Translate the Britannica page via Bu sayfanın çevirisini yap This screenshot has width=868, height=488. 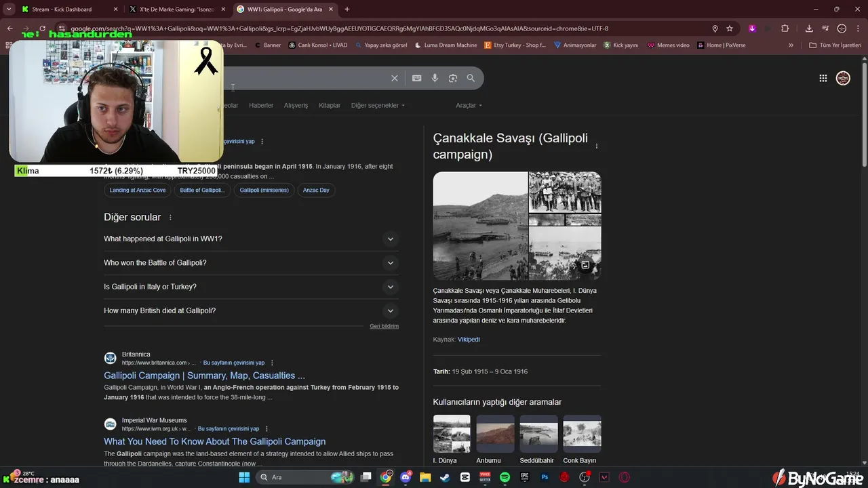click(x=234, y=363)
